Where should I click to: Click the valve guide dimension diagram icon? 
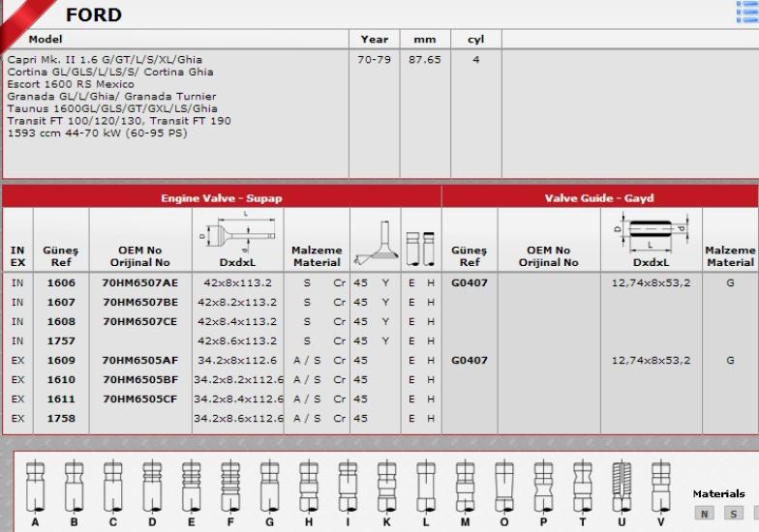(x=651, y=233)
